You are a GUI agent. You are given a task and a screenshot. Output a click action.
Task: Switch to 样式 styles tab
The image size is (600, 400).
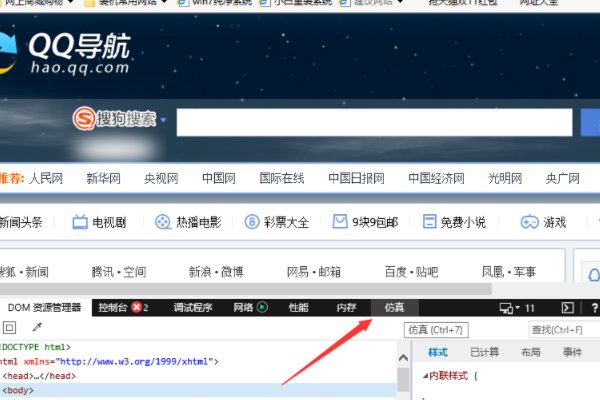tap(438, 353)
